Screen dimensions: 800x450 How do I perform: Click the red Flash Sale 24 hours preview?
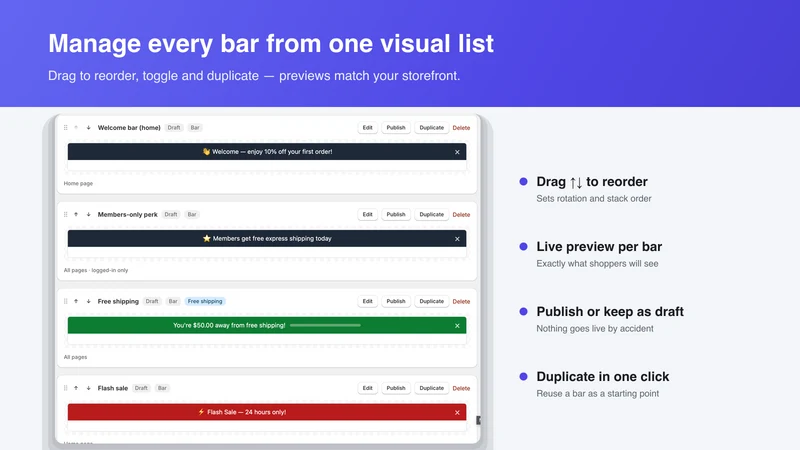coord(267,412)
